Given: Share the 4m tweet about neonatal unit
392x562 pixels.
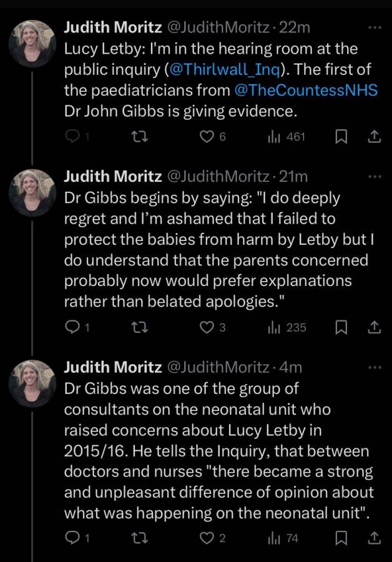Looking at the screenshot, I should pyautogui.click(x=374, y=538).
